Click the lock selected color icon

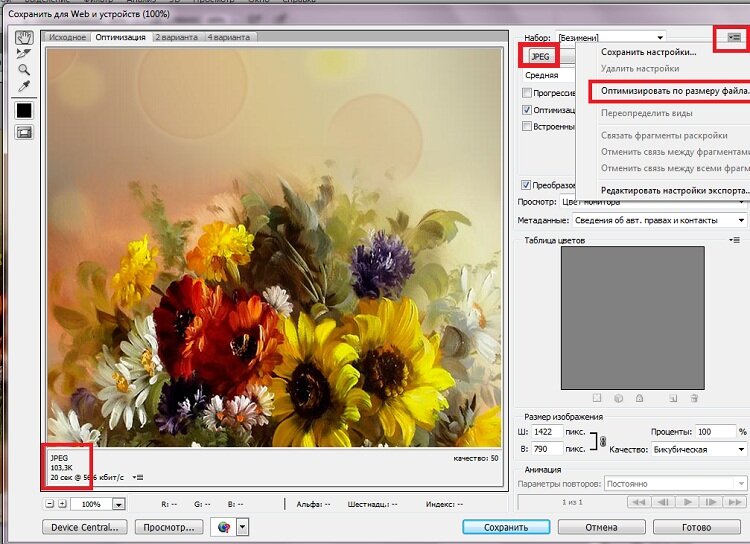point(640,398)
